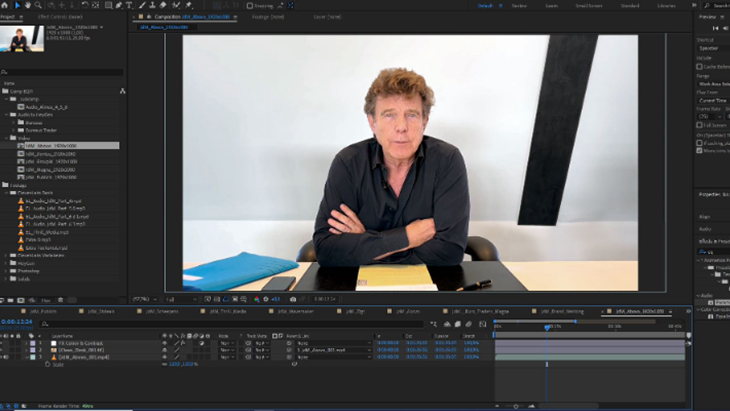Image resolution: width=730 pixels, height=411 pixels.
Task: Click the timeline current time indicator handle
Action: tap(547, 328)
